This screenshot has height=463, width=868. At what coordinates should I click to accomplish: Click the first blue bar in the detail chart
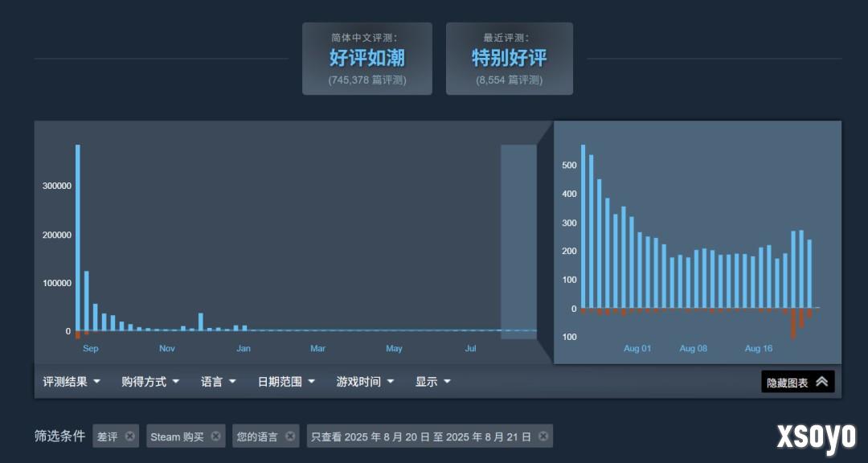tap(583, 227)
